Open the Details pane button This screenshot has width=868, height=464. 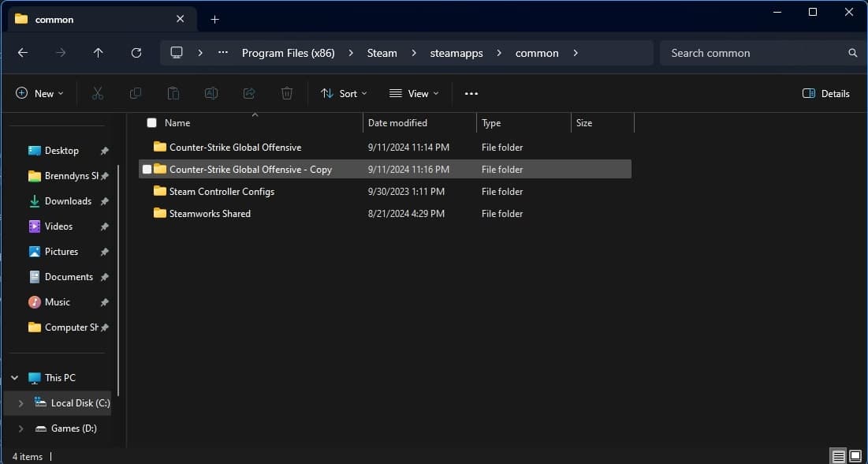coord(826,93)
